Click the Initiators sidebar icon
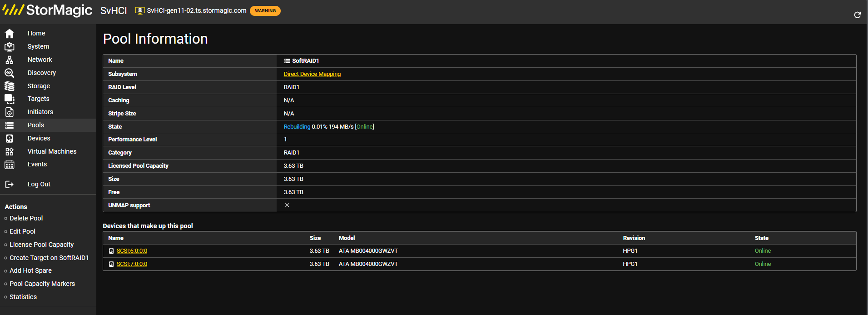 coord(9,112)
